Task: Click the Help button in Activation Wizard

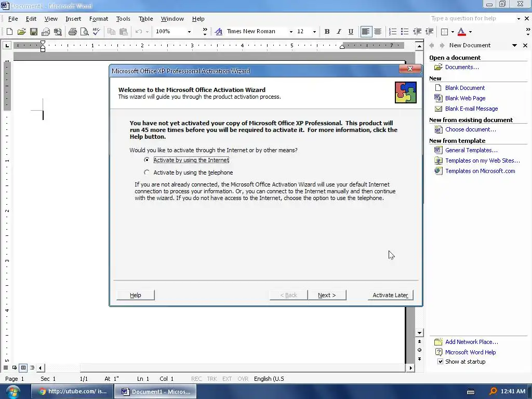Action: coord(136,295)
